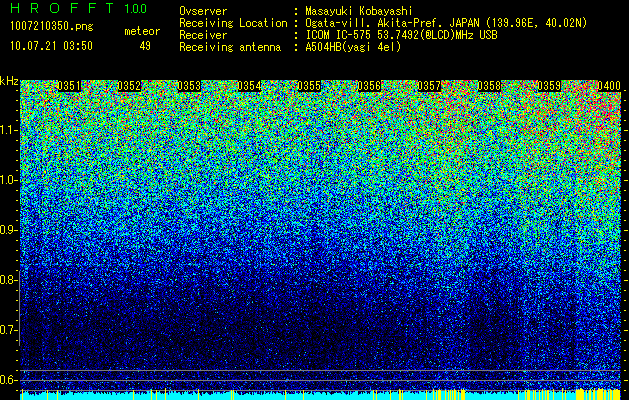Click the 0353 time marker
Image resolution: width=629 pixels, height=400 pixels.
coord(189,86)
